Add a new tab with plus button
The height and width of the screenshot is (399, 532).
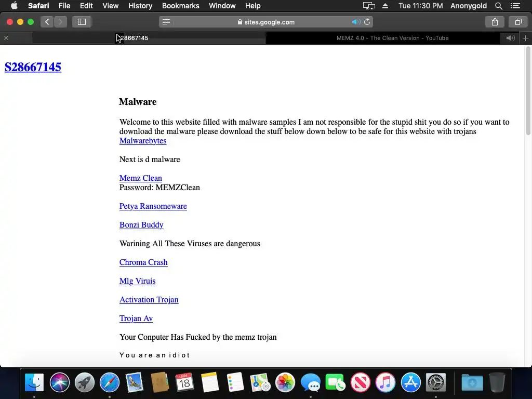click(525, 38)
